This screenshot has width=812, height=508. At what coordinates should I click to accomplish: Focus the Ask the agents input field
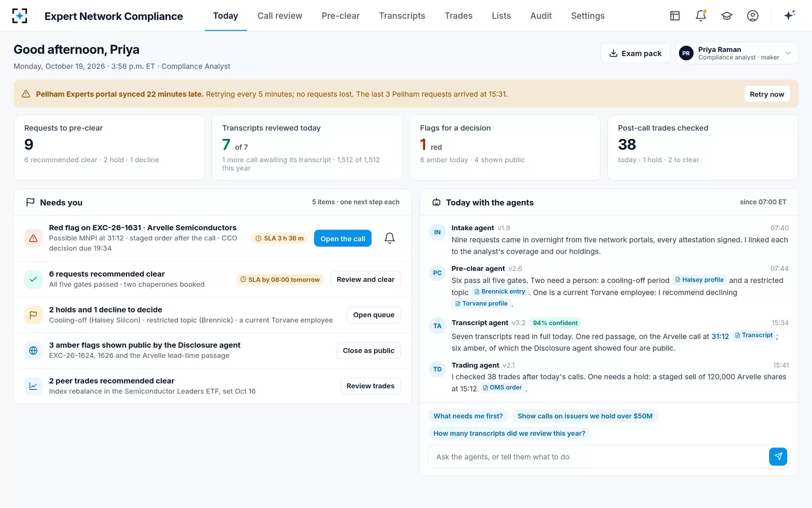coord(599,457)
